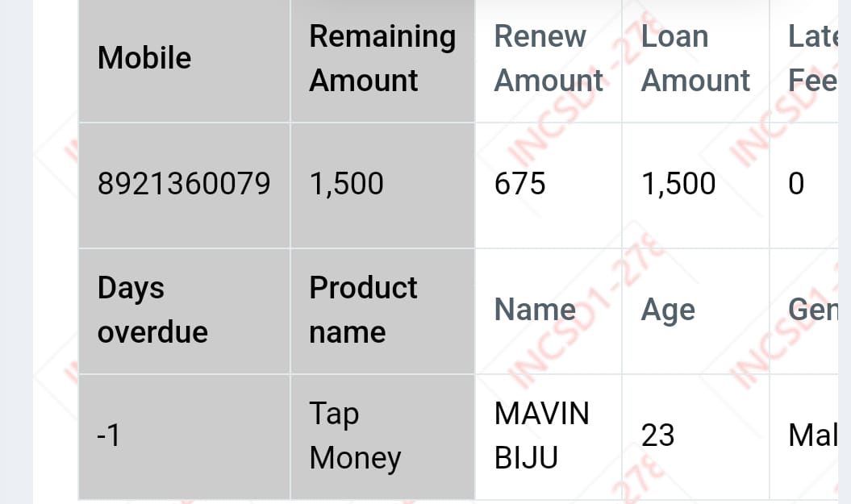This screenshot has height=504, width=851.
Task: Click the Renew Amount column header
Action: coord(548,58)
